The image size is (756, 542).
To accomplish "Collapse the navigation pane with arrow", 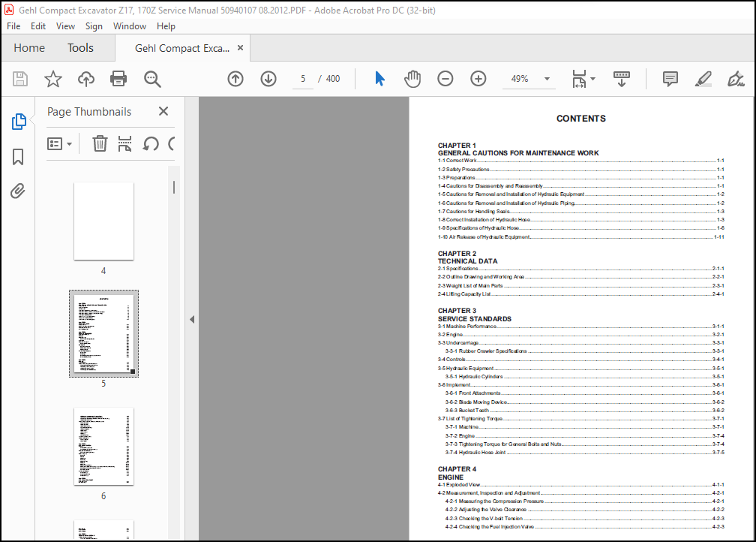I will pos(192,319).
